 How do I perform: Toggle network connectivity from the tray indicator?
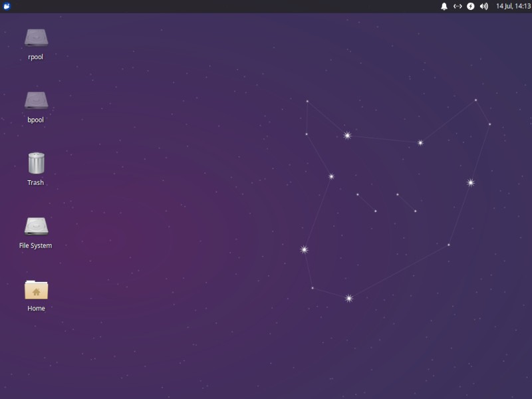(x=458, y=7)
